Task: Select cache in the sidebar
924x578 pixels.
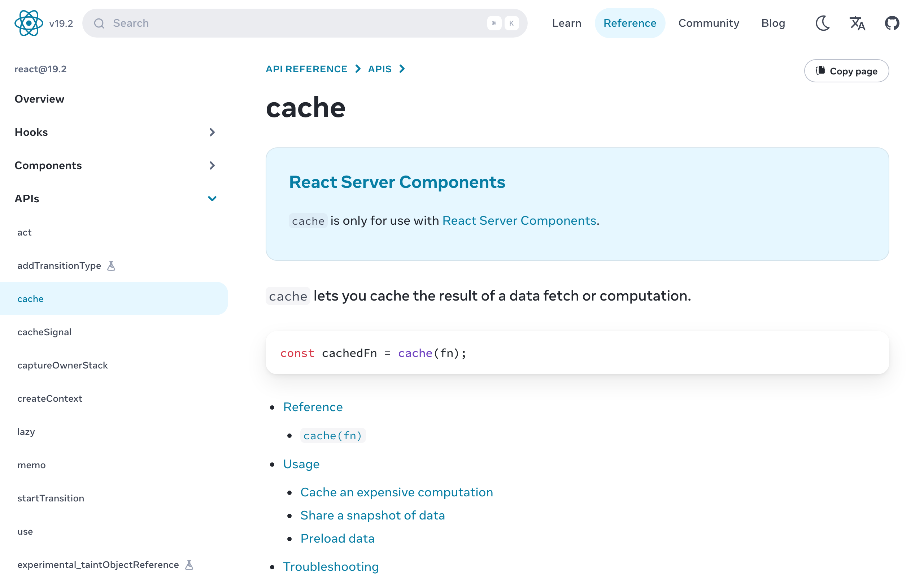Action: tap(114, 298)
